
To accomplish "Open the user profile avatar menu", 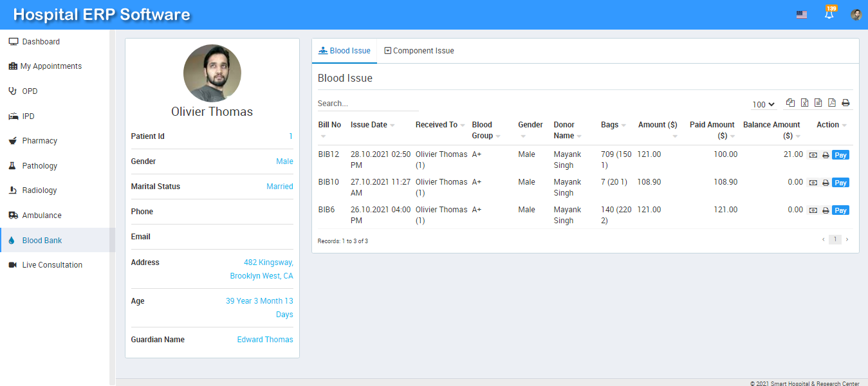I will point(856,15).
